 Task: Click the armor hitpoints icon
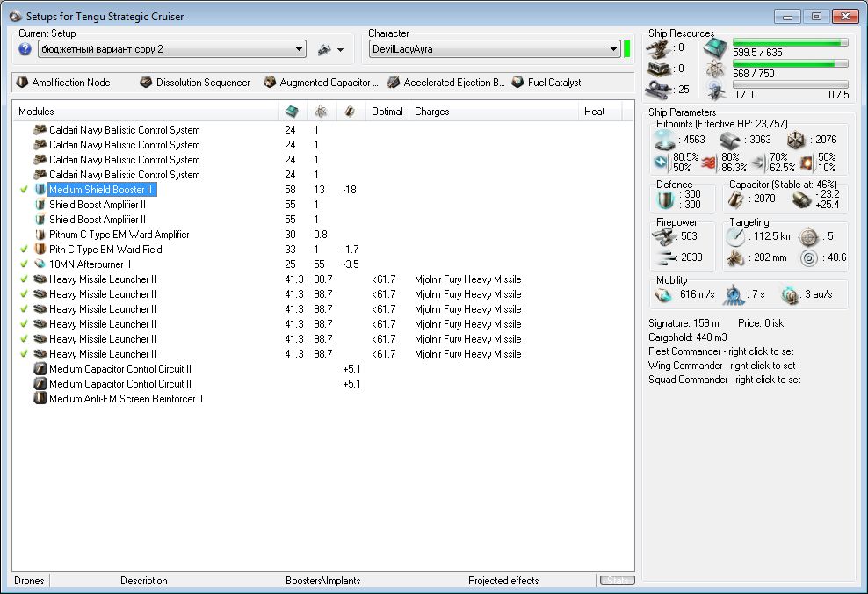pos(729,140)
